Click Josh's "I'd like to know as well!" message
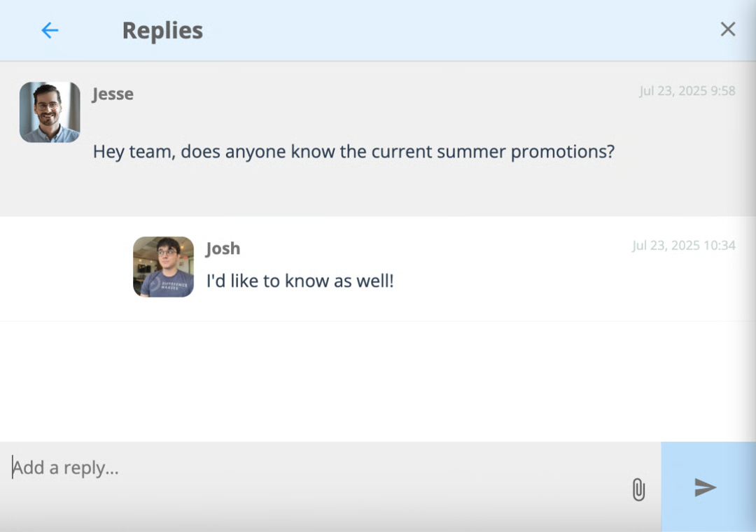 [300, 281]
